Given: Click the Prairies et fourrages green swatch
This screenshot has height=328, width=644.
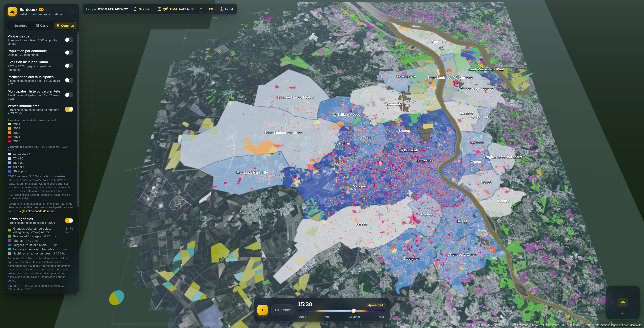Looking at the screenshot, I should pyautogui.click(x=10, y=236).
